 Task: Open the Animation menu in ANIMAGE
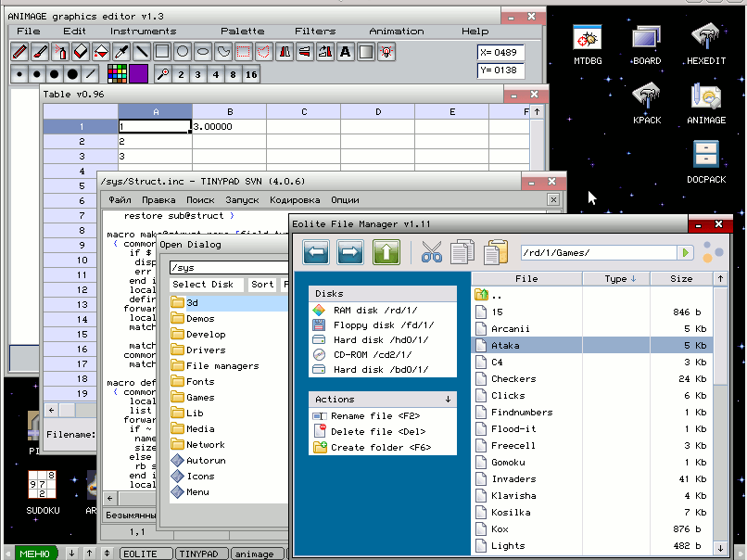click(397, 31)
